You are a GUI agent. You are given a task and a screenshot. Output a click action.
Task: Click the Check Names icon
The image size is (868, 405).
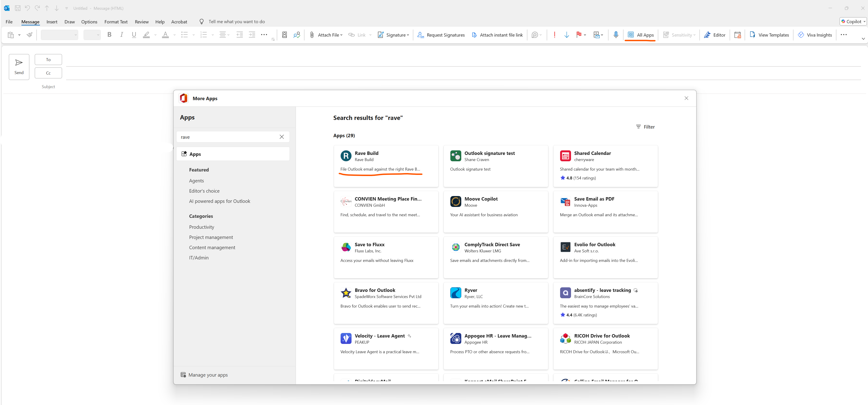297,35
